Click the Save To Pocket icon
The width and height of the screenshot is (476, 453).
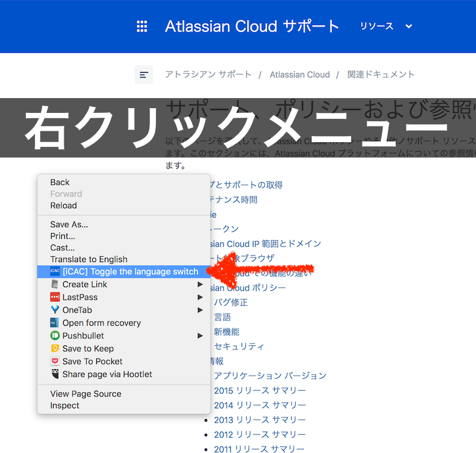[x=55, y=361]
